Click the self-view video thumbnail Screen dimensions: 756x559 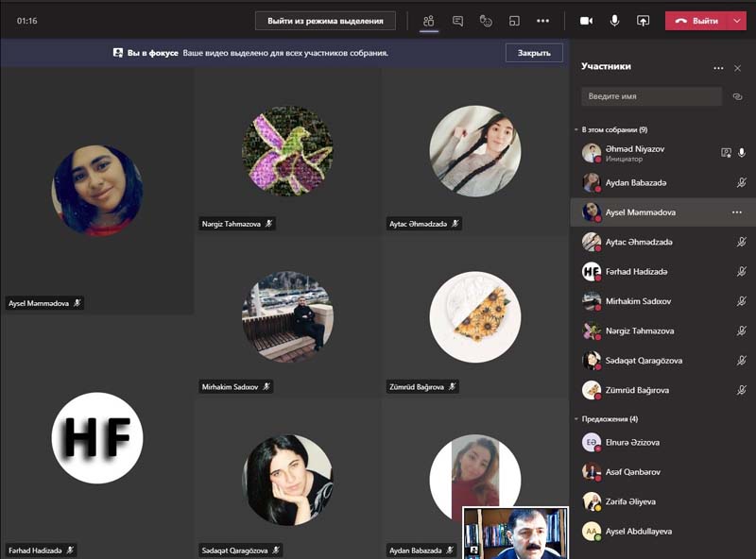[x=516, y=533]
